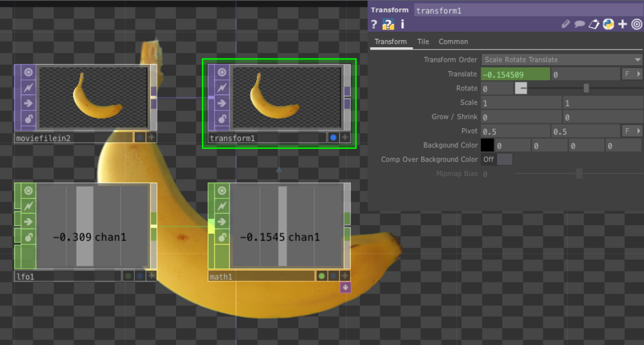Lock the moviefilein2 node
The image size is (644, 345).
coord(28,119)
